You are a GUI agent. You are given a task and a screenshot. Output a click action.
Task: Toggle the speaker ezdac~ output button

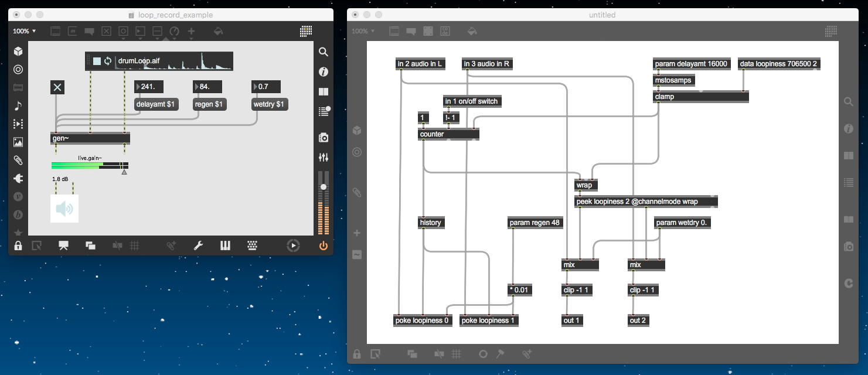(64, 209)
